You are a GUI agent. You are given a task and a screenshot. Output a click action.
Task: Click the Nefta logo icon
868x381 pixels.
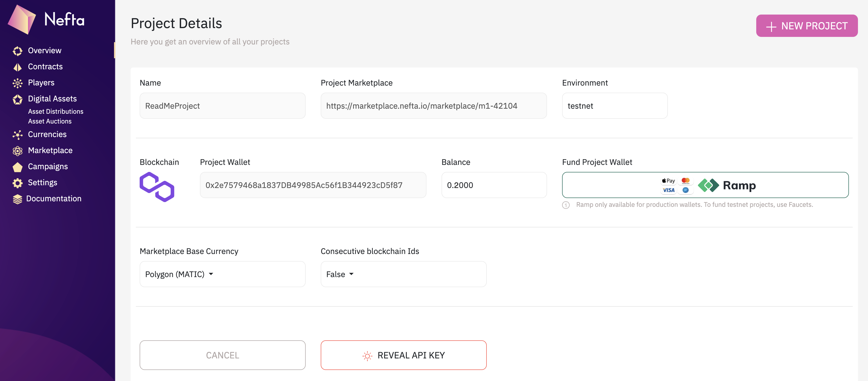tap(22, 20)
